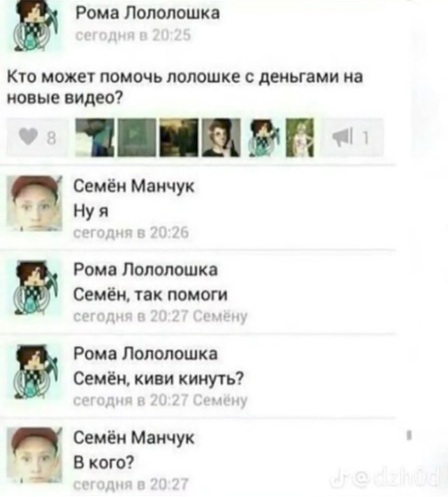Like the post with the heart icon
Image resolution: width=448 pixels, height=497 pixels.
pos(37,138)
